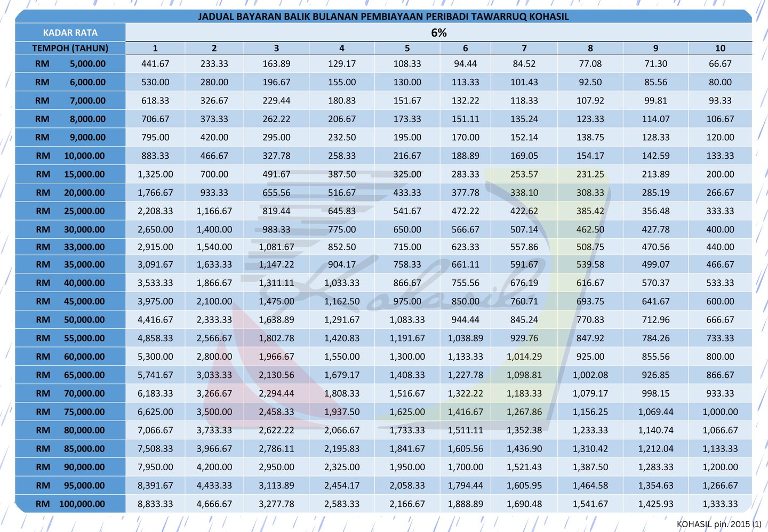Screen dimensions: 768x532
Task: Select the RM 100,000.00 row label
Action: (x=70, y=504)
